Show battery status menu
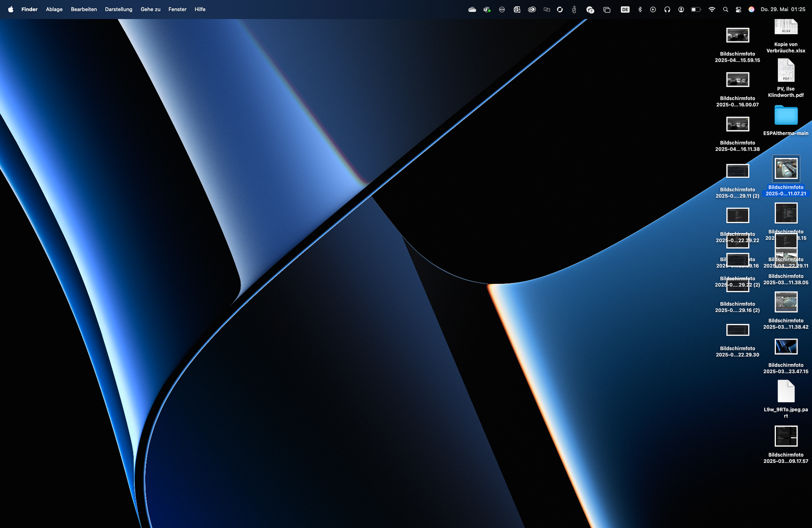812x528 pixels. coord(696,9)
